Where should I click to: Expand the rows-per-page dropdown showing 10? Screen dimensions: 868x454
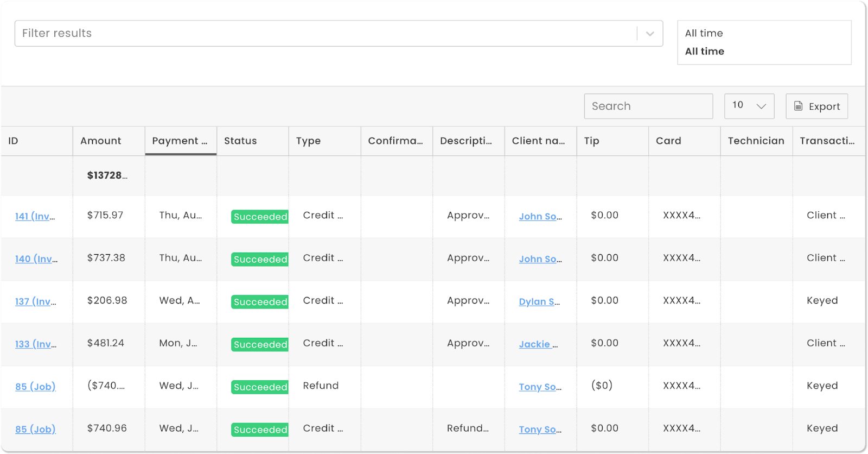tap(749, 106)
